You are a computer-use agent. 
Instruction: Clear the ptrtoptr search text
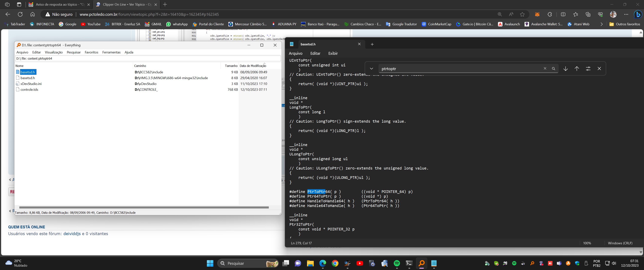pyautogui.click(x=545, y=69)
